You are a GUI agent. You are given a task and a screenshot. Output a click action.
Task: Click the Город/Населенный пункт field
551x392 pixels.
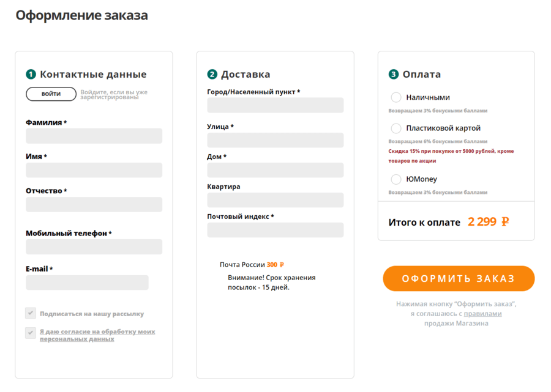point(275,105)
